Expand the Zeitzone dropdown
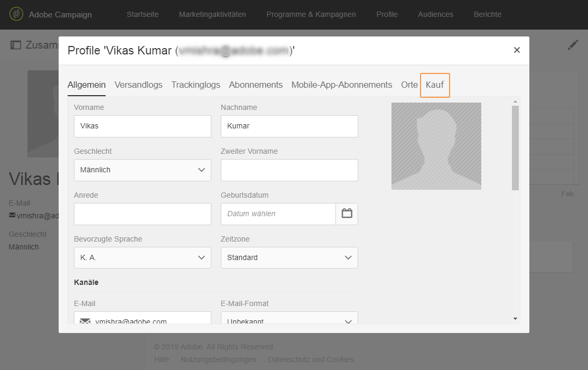The height and width of the screenshot is (370, 588). click(x=348, y=257)
